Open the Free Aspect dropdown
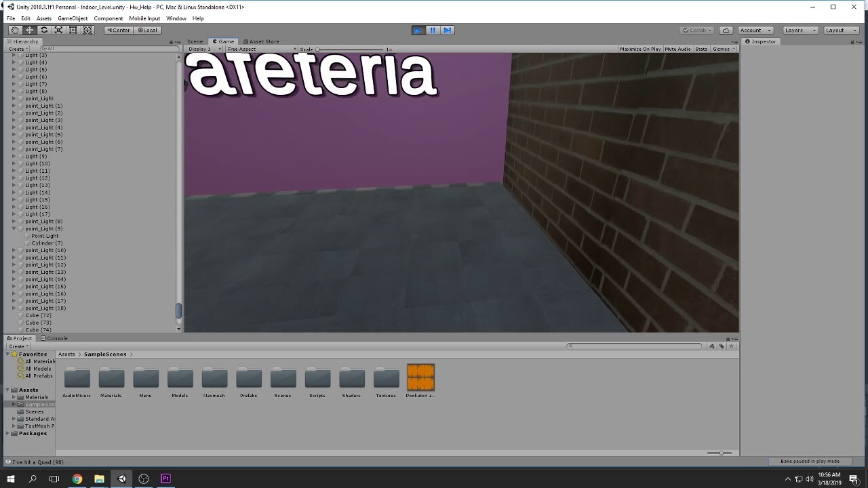The height and width of the screenshot is (488, 868). point(262,49)
